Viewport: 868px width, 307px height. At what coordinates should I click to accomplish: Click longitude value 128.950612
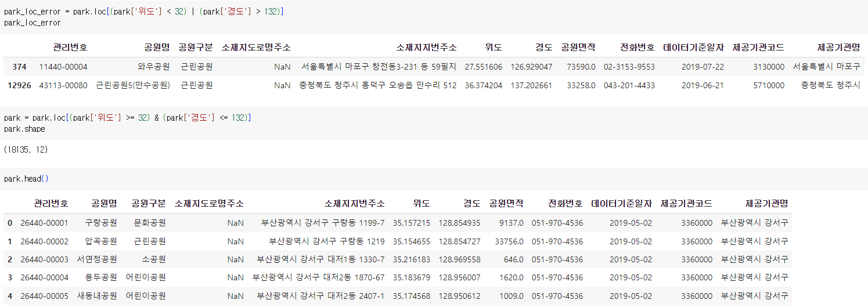tap(460, 296)
